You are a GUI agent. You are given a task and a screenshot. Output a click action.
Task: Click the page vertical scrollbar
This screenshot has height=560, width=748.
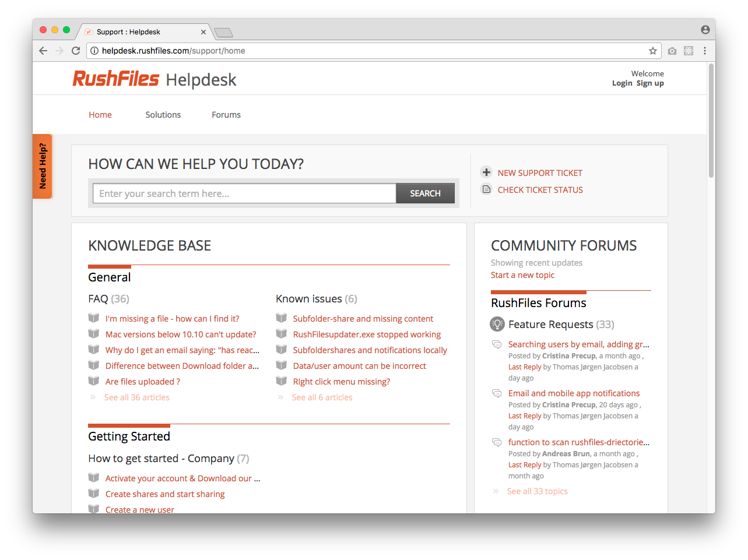711,120
